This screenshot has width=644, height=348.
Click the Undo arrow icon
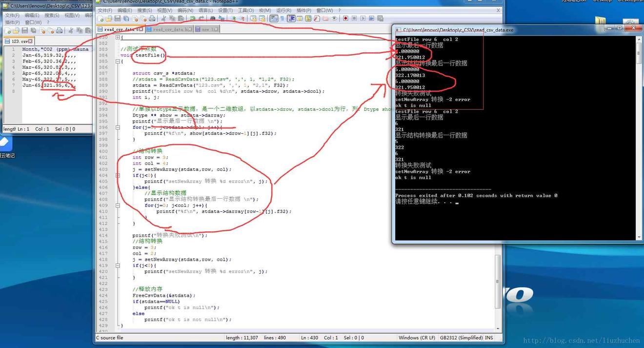point(192,19)
